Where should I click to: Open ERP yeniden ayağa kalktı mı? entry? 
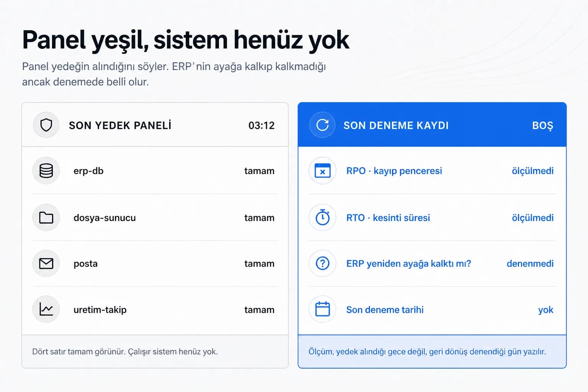coord(408,264)
